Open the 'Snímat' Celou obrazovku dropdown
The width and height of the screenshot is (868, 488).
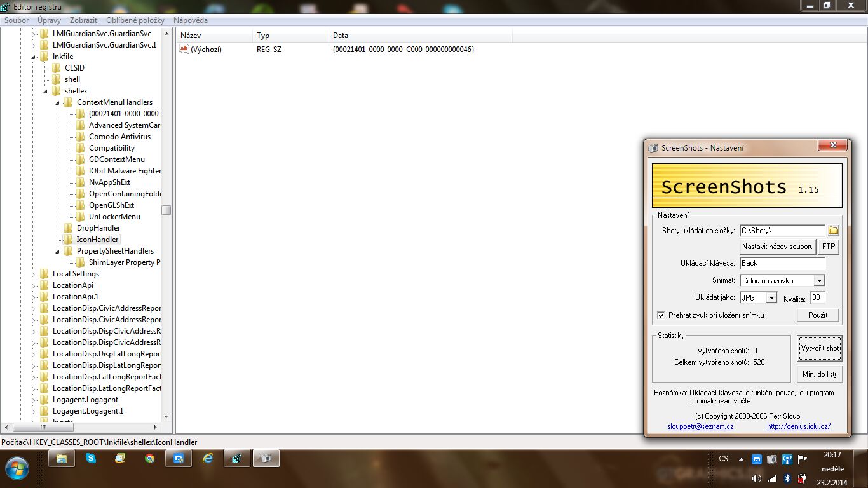pyautogui.click(x=819, y=280)
